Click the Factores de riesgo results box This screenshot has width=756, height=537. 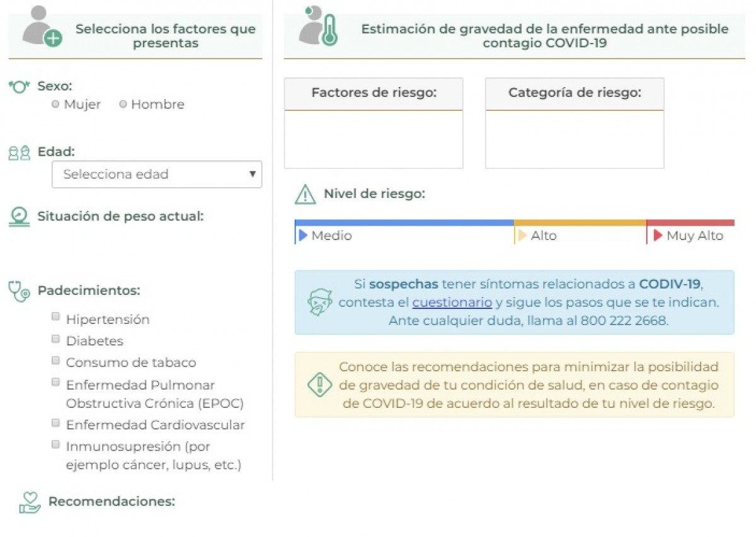pyautogui.click(x=374, y=124)
